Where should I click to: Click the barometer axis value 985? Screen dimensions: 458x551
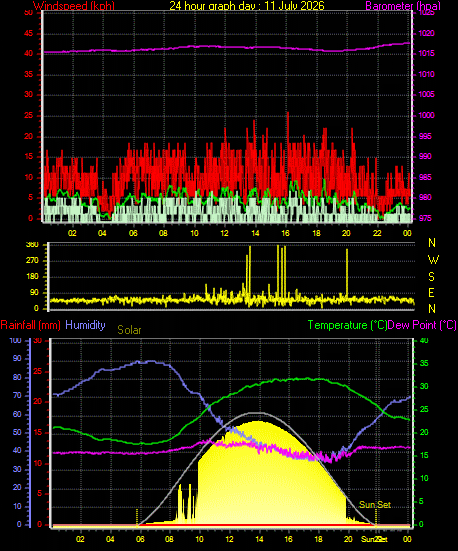[425, 177]
